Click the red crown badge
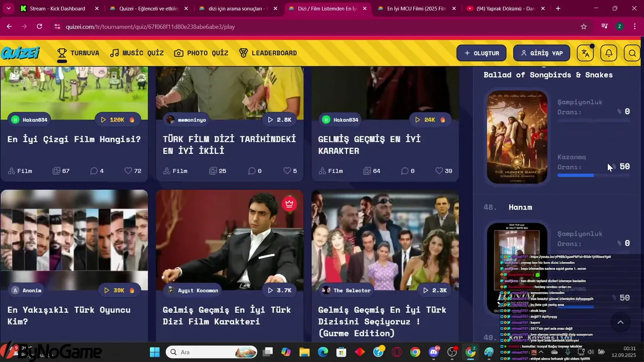 click(x=289, y=204)
